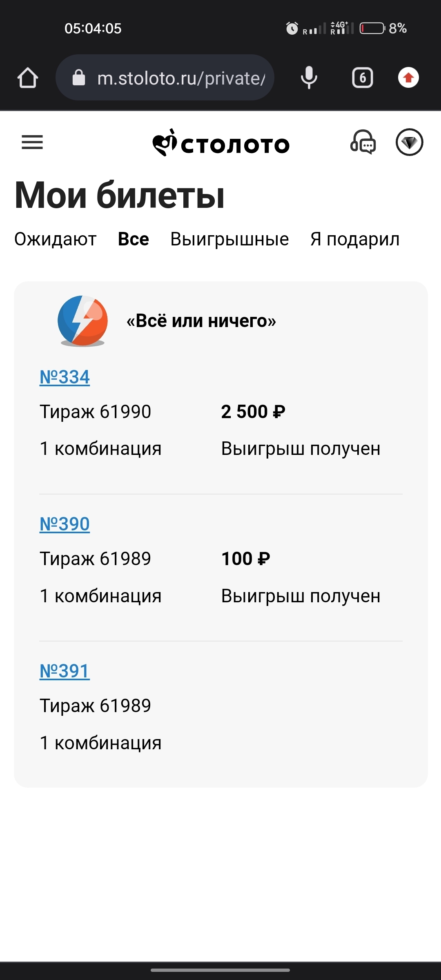Image resolution: width=441 pixels, height=980 pixels.
Task: Tap the «Всё или ничего» lottery ball icon
Action: [x=82, y=321]
